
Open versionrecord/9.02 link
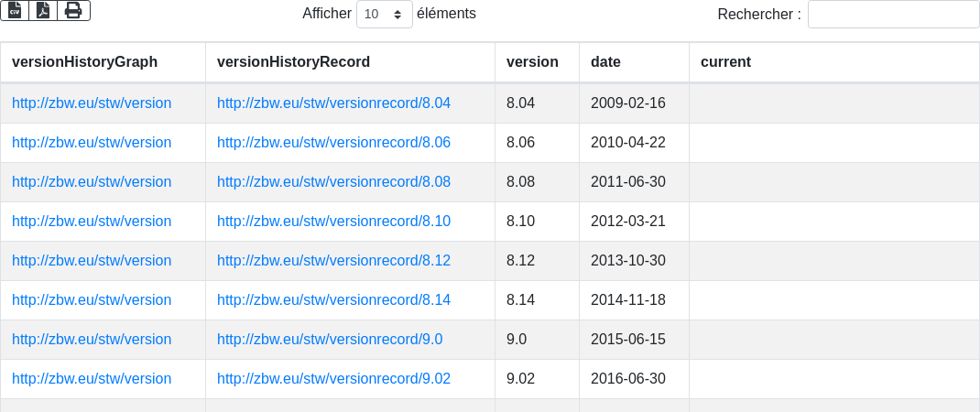[x=333, y=379]
